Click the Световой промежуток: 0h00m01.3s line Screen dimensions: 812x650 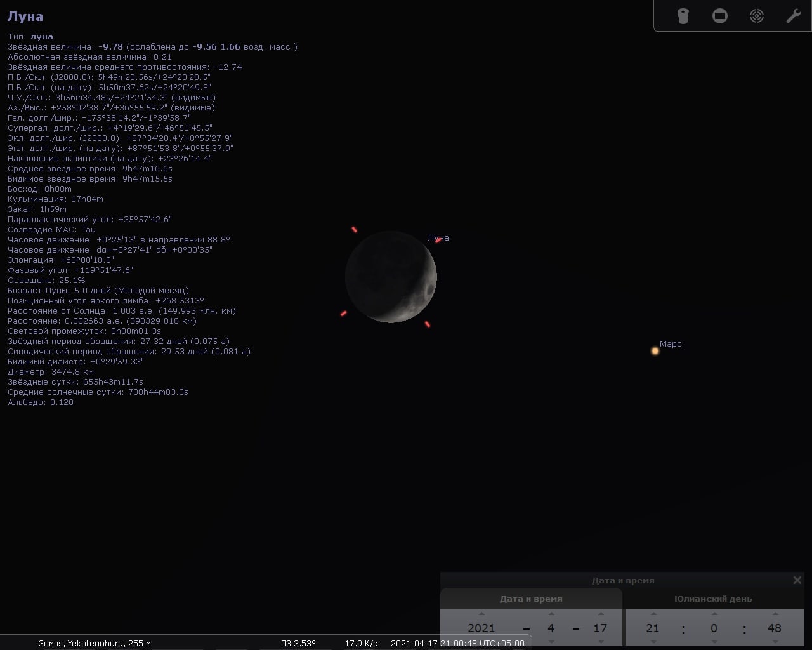pos(84,331)
